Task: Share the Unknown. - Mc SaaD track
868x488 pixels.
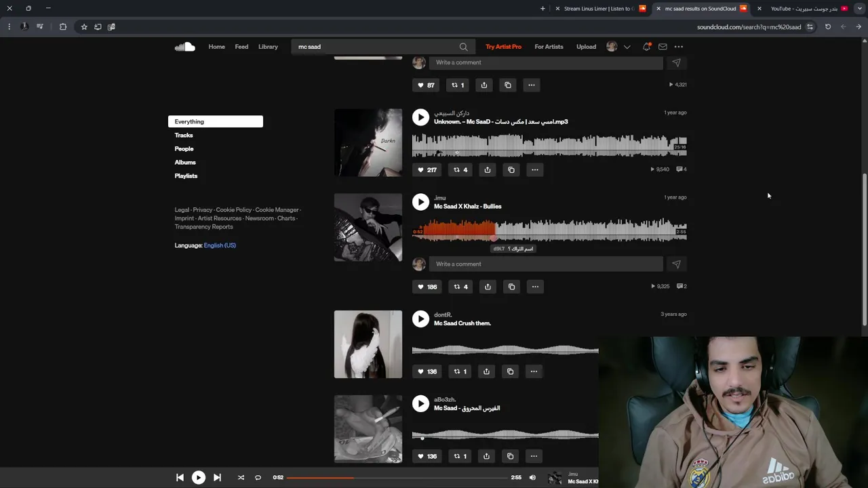Action: tap(488, 169)
